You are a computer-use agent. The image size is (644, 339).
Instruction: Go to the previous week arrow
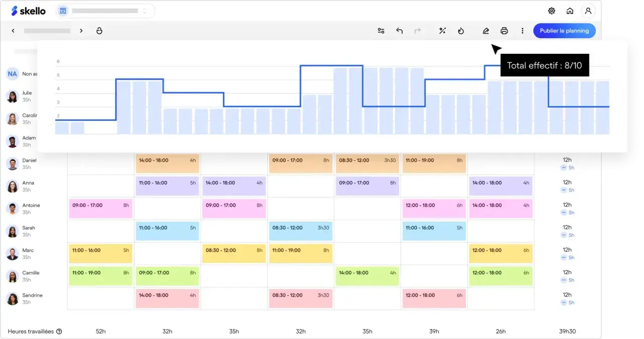point(13,31)
